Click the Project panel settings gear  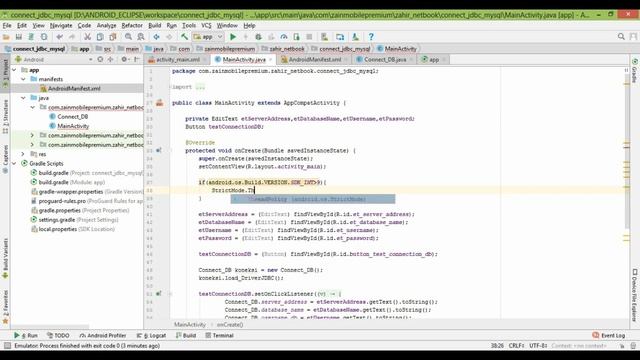124,59
